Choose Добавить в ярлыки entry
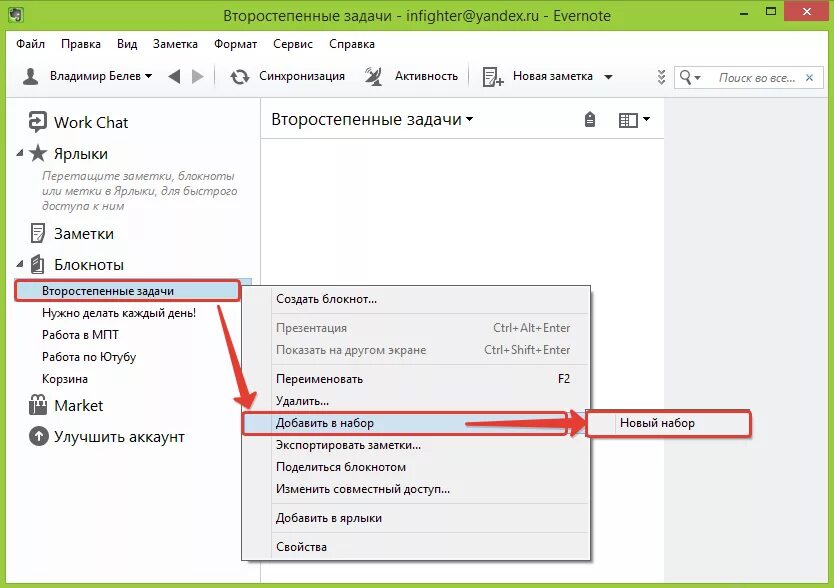The height and width of the screenshot is (588, 834). (x=416, y=518)
